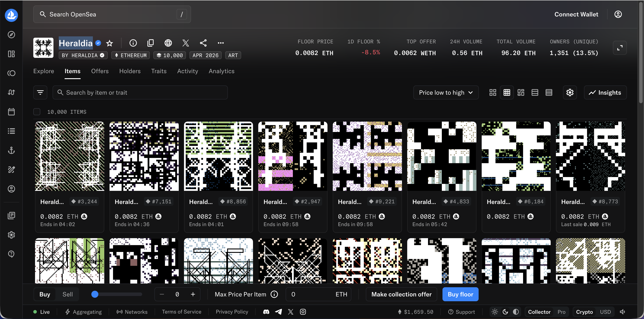The width and height of the screenshot is (644, 319).
Task: Decrease item quantity with the minus button
Action: [162, 294]
